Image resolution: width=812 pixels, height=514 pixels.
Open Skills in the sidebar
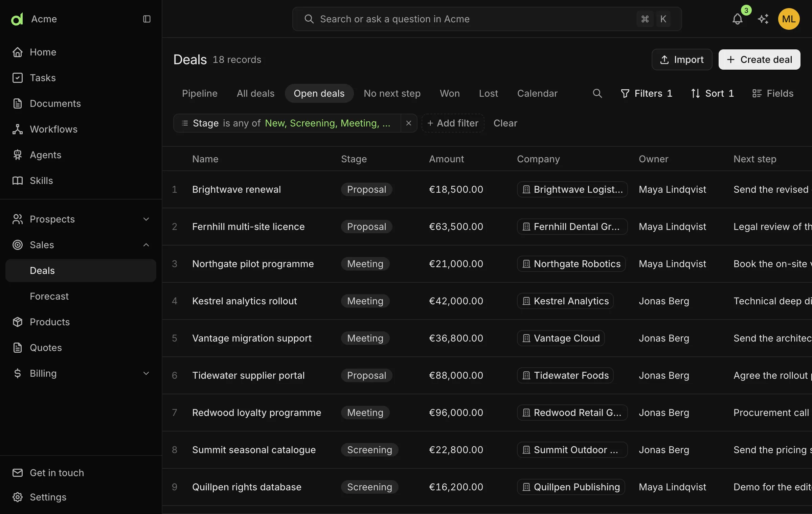pos(81,181)
